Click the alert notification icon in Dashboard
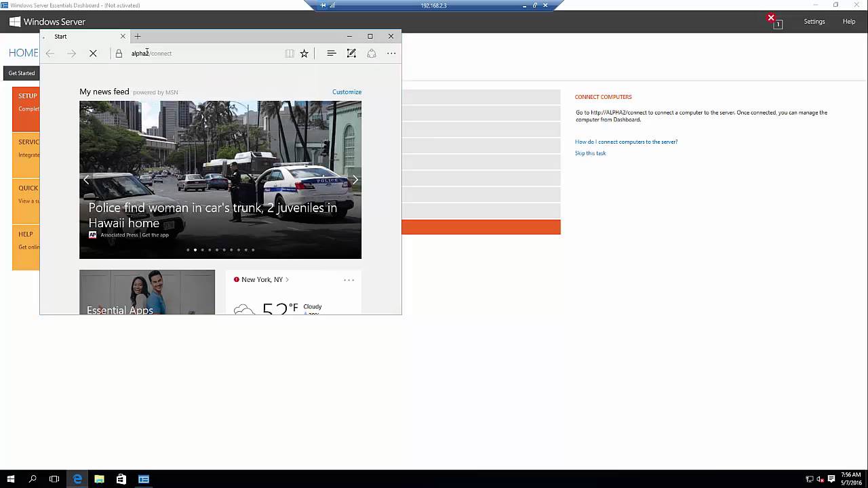The width and height of the screenshot is (868, 488). coord(774,22)
